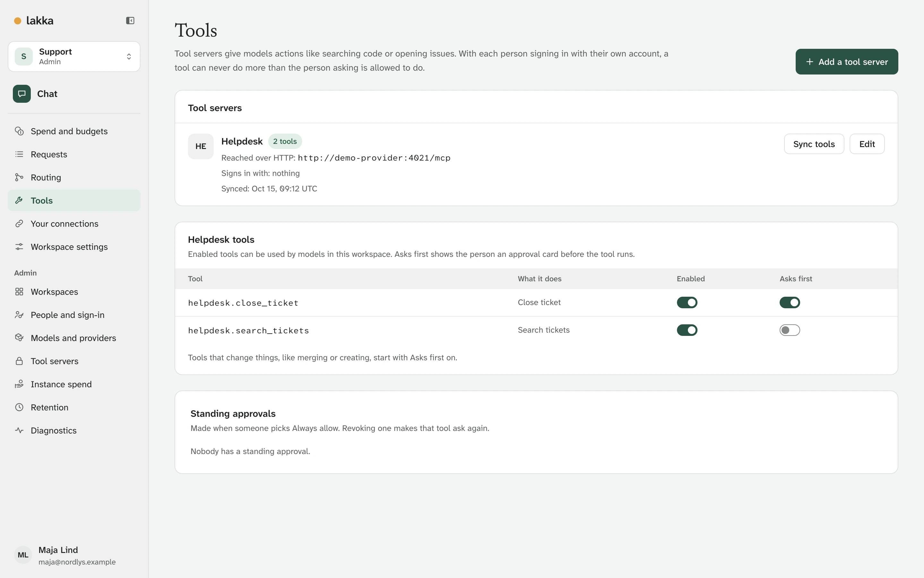Image resolution: width=924 pixels, height=578 pixels.
Task: Click the Tool servers lock icon
Action: (19, 361)
